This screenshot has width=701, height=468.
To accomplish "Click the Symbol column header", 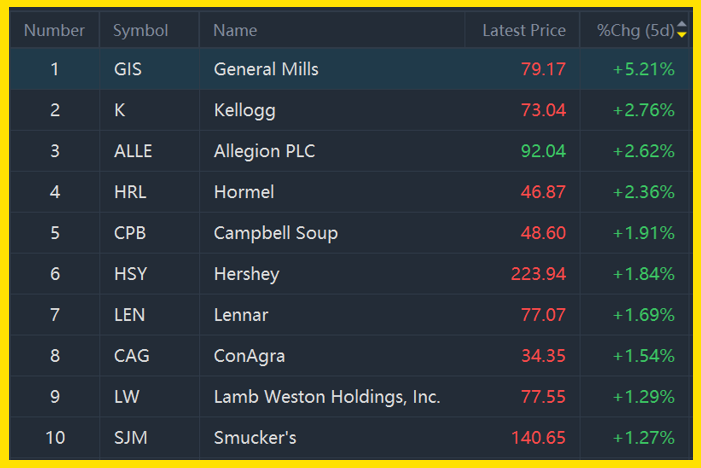I will click(x=140, y=30).
